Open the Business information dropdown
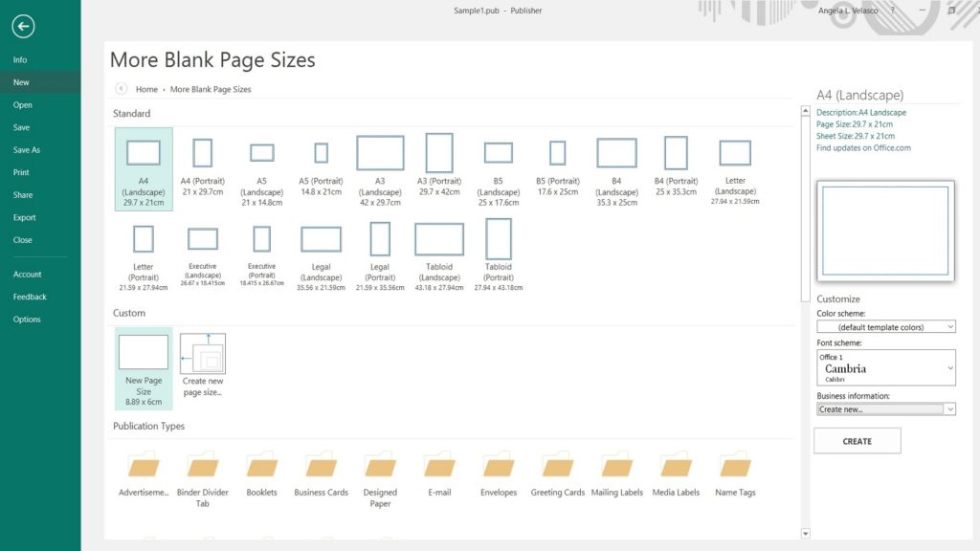The height and width of the screenshot is (551, 980). (885, 408)
